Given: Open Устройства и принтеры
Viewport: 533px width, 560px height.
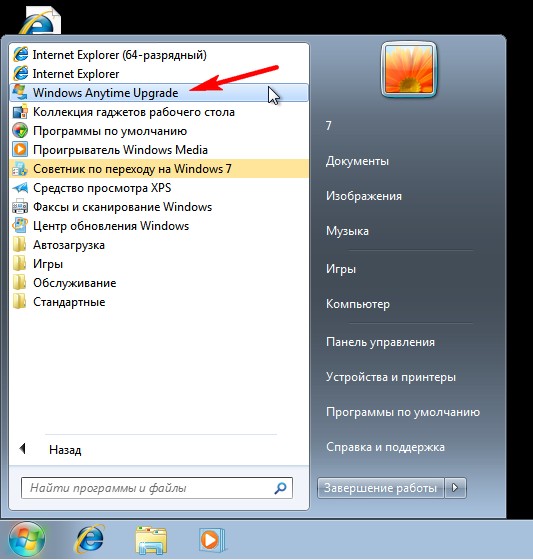Looking at the screenshot, I should [x=391, y=377].
